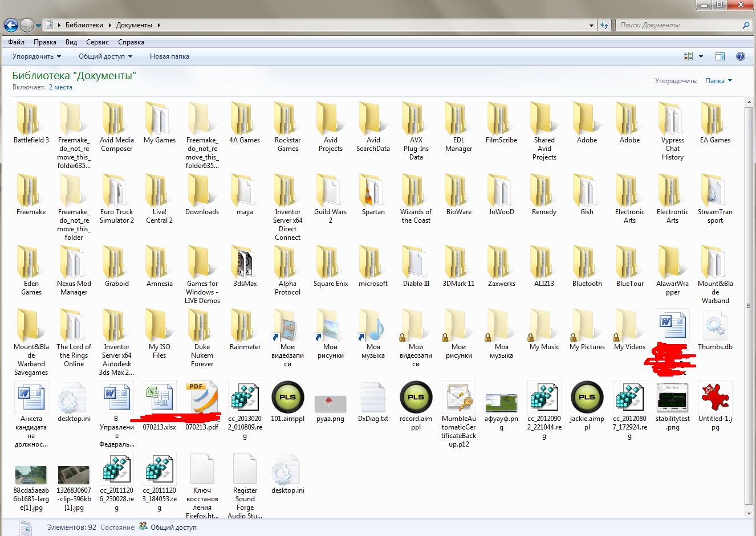
Task: Select the Ключ восстановления Firefox file
Action: pyautogui.click(x=202, y=486)
